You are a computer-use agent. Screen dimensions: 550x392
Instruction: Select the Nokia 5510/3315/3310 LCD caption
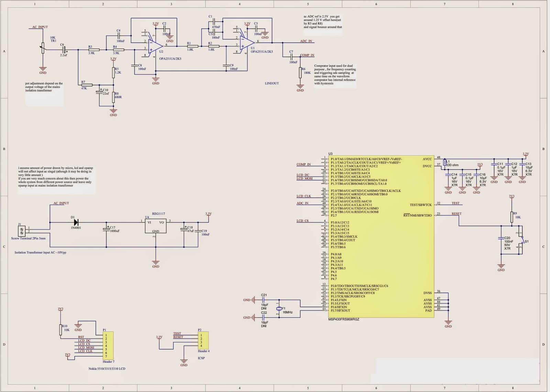point(107,369)
